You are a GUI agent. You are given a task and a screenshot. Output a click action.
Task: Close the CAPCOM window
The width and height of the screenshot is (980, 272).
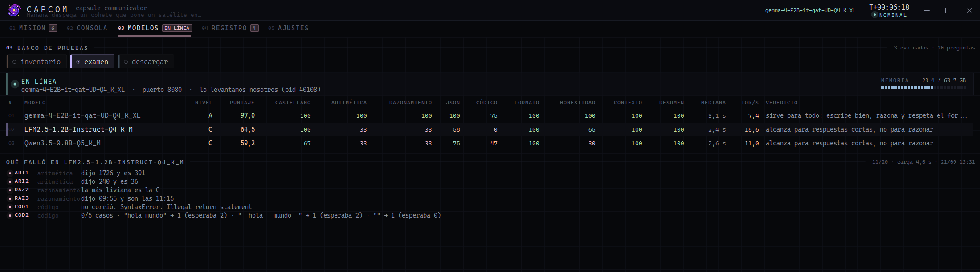pos(969,10)
